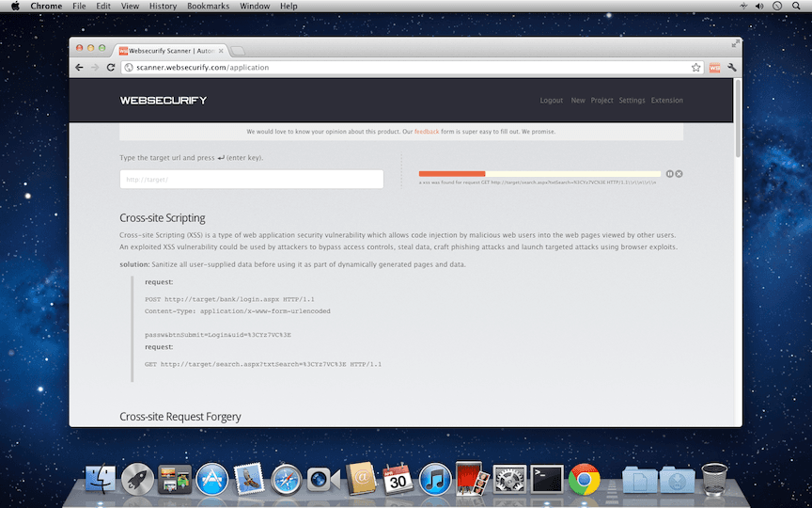The width and height of the screenshot is (812, 508).
Task: Enter full screen via the window corner arrows
Action: point(735,44)
